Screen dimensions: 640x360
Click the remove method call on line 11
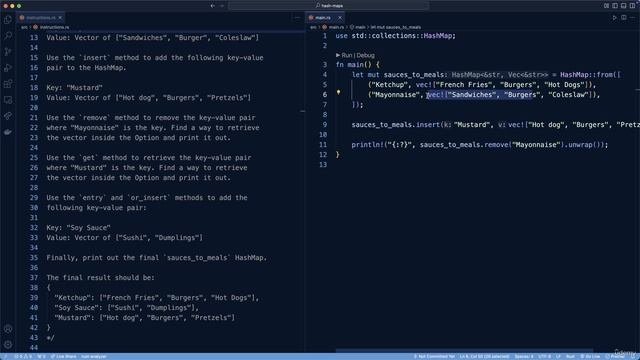click(x=496, y=145)
